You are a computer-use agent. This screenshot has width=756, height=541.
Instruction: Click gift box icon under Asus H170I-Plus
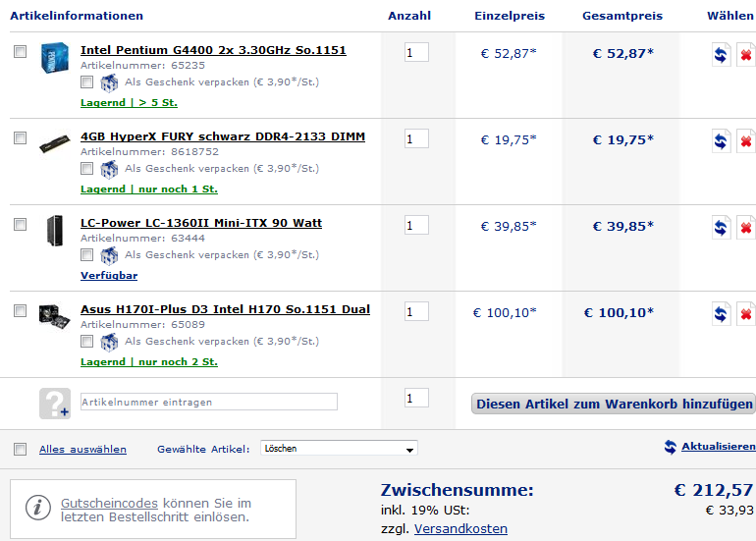(109, 342)
